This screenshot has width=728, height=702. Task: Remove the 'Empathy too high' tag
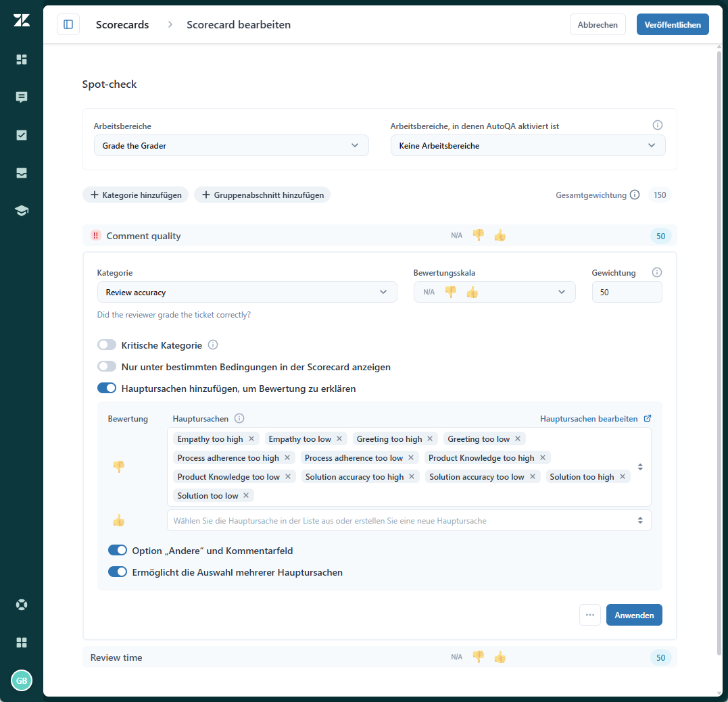pos(251,439)
